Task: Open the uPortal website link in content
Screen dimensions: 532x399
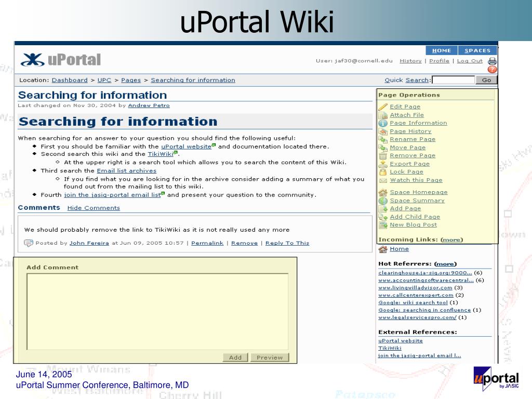Action: click(187, 147)
